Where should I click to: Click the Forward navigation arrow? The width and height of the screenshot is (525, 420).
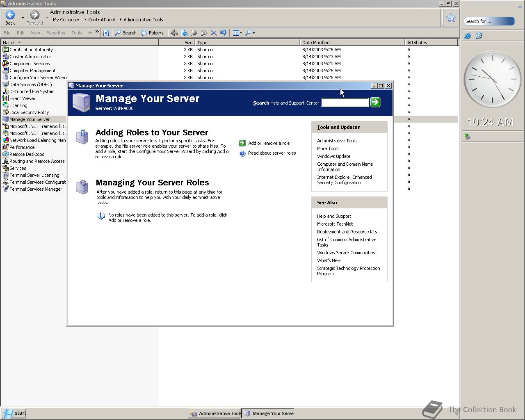35,15
